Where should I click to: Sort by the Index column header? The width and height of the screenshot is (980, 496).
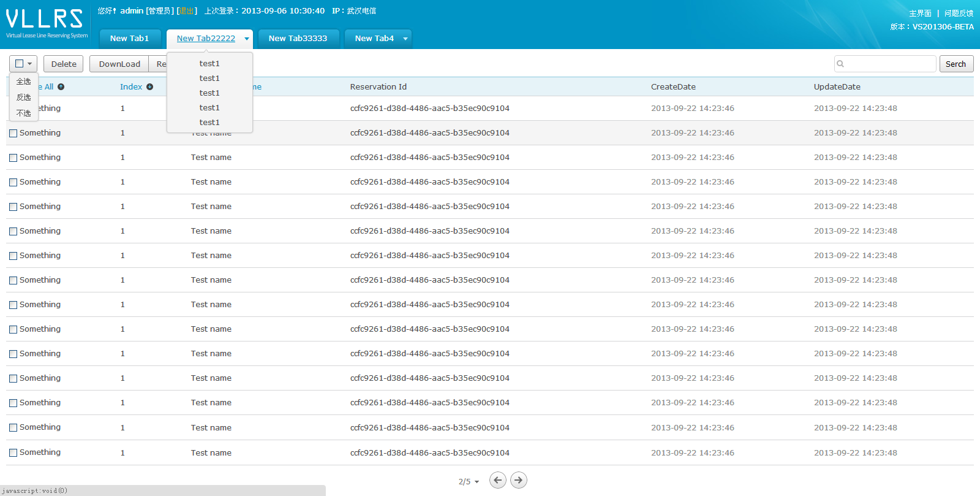(x=131, y=87)
